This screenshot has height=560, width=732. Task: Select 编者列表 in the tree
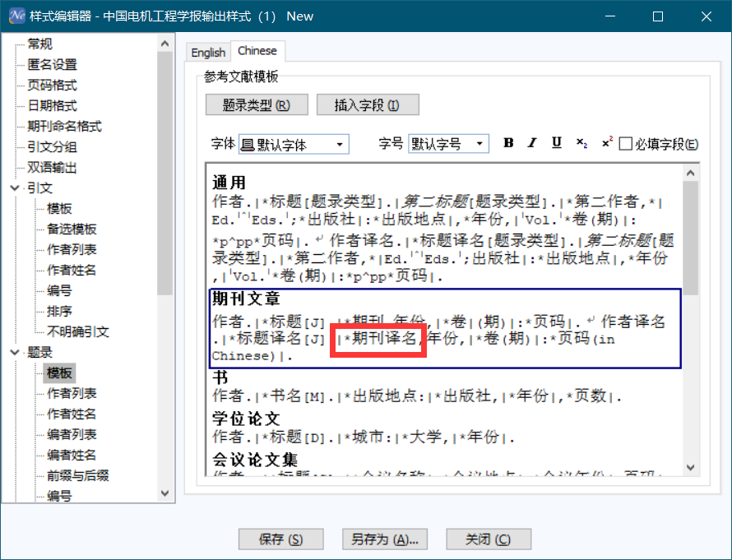(x=72, y=434)
